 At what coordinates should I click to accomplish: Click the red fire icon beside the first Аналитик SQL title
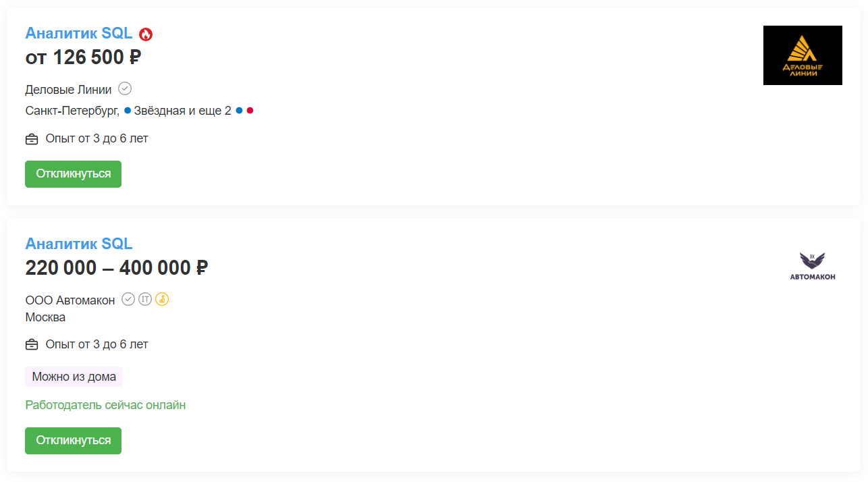pyautogui.click(x=146, y=34)
